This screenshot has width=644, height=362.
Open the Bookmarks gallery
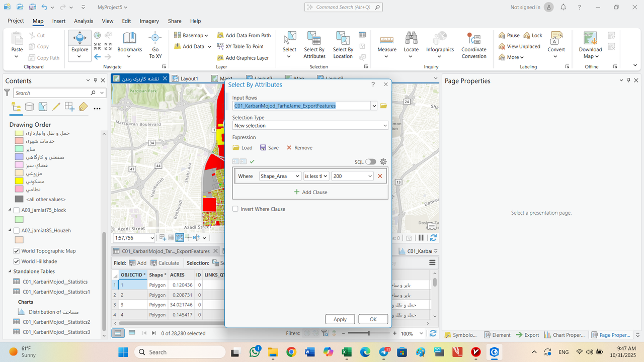tap(130, 45)
